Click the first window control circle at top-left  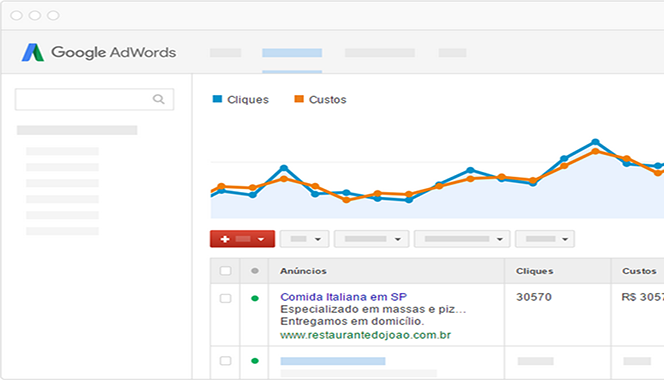(x=17, y=16)
